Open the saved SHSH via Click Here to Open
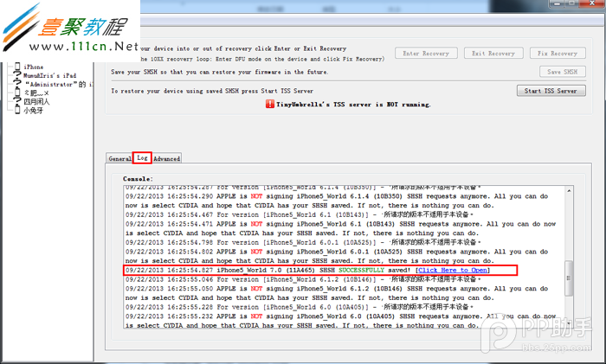 pos(453,271)
